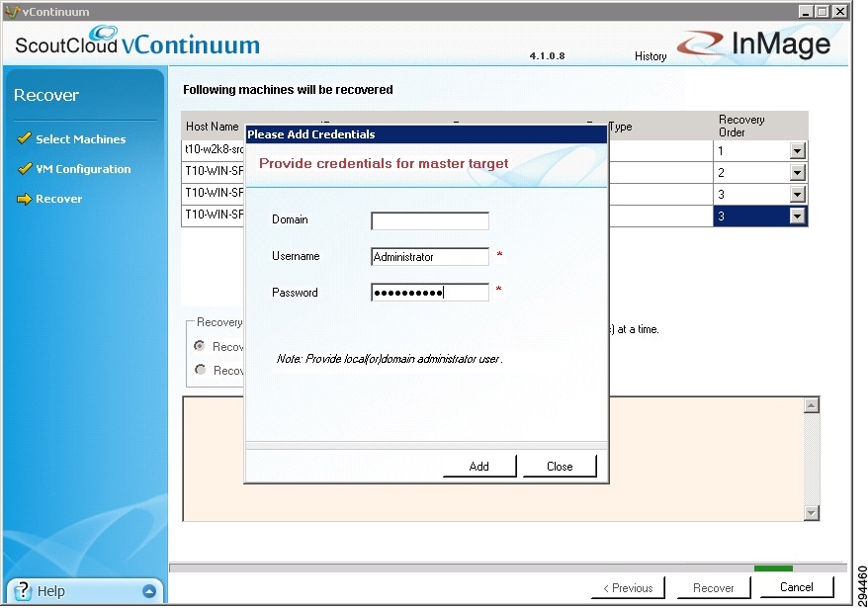Click Add in the credentials dialog
Viewport: 868px width, 608px height.
[x=479, y=467]
